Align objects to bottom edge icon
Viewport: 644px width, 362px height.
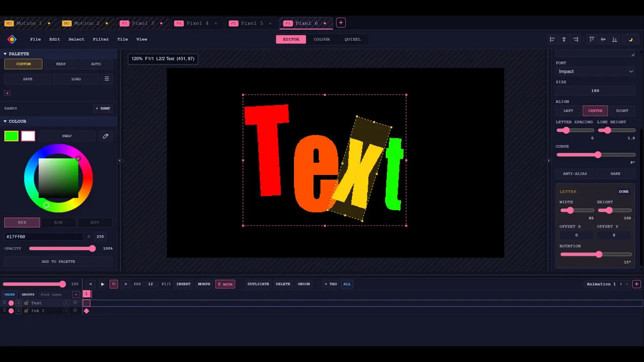(x=615, y=39)
